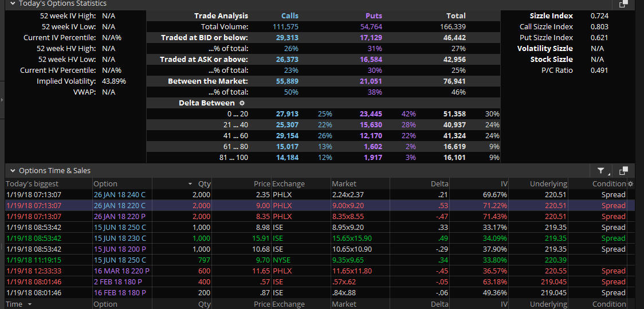Select the 15 JUN 18 230 C option
The width and height of the screenshot is (644, 309).
click(120, 238)
